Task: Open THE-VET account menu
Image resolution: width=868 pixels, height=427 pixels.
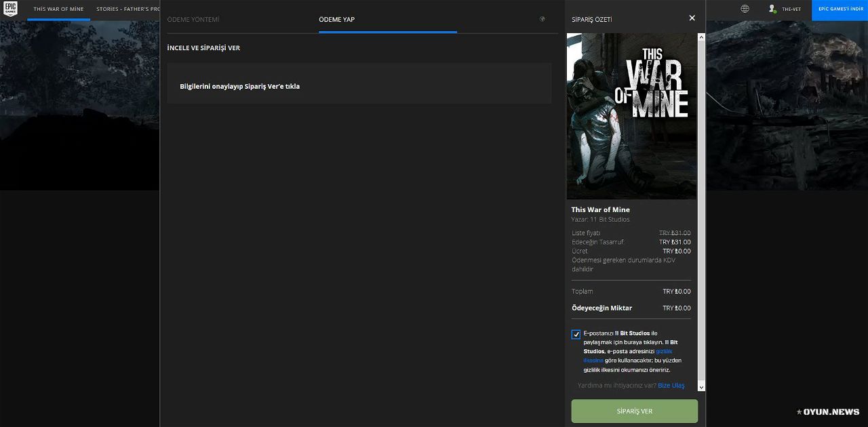Action: click(x=791, y=9)
